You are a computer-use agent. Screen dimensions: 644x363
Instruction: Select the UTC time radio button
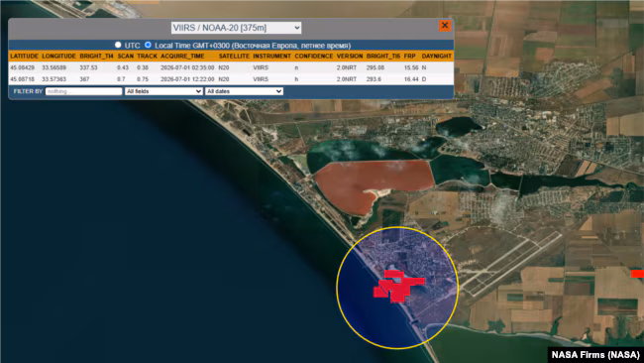coord(118,45)
